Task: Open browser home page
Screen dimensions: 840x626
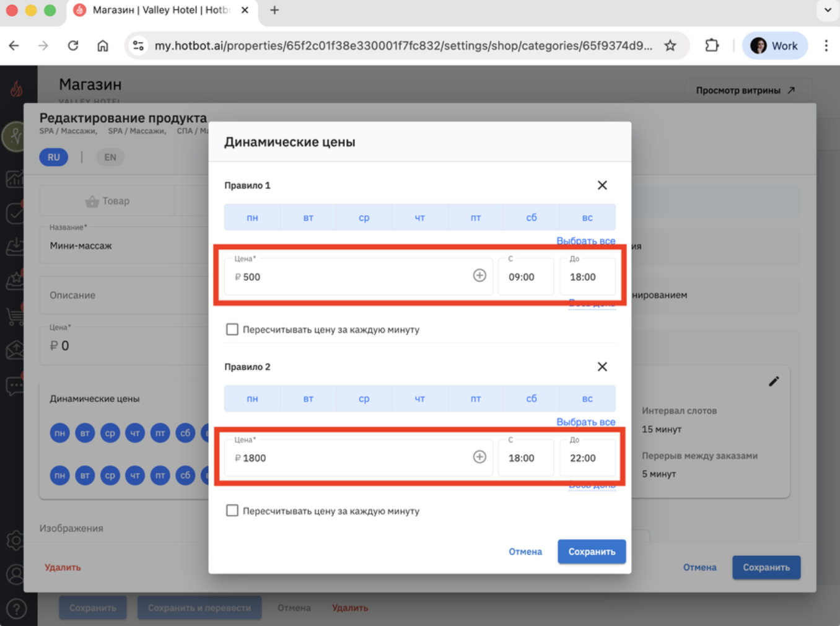Action: (x=103, y=45)
